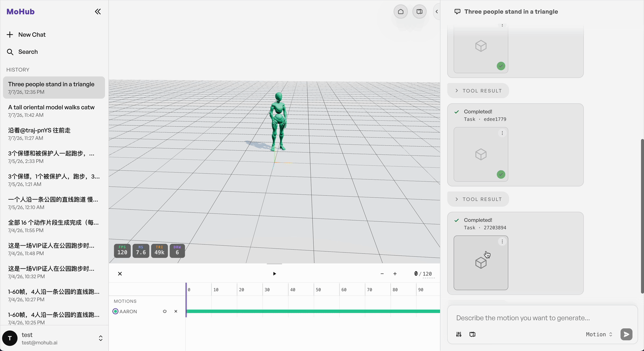644x351 pixels.
Task: Click the test@mohub.ai account email
Action: tap(39, 342)
